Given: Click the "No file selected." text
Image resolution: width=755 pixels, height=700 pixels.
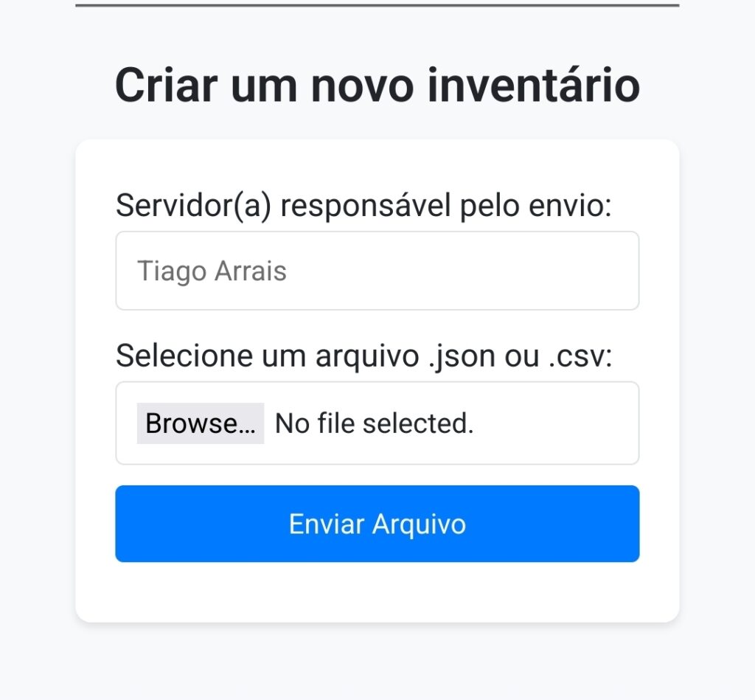Looking at the screenshot, I should (x=374, y=423).
